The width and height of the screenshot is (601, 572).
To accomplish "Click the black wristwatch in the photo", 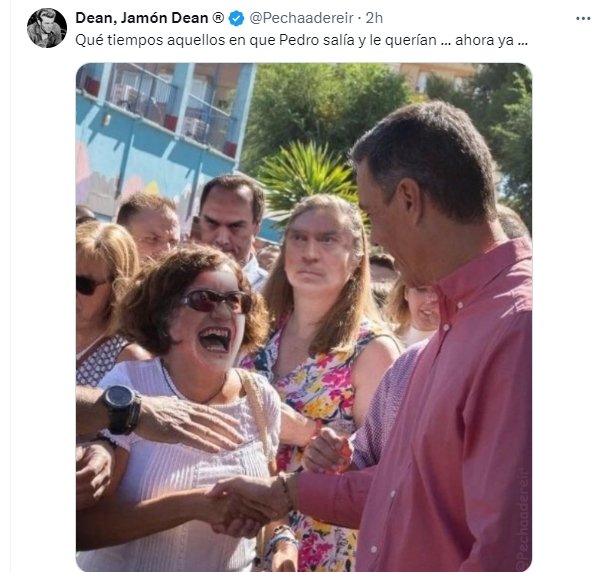I will [x=121, y=409].
